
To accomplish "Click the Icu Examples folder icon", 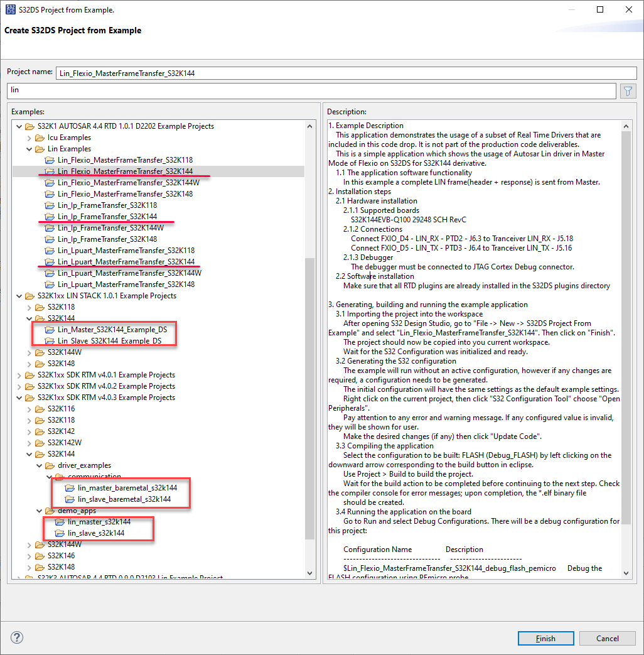I will [x=39, y=138].
